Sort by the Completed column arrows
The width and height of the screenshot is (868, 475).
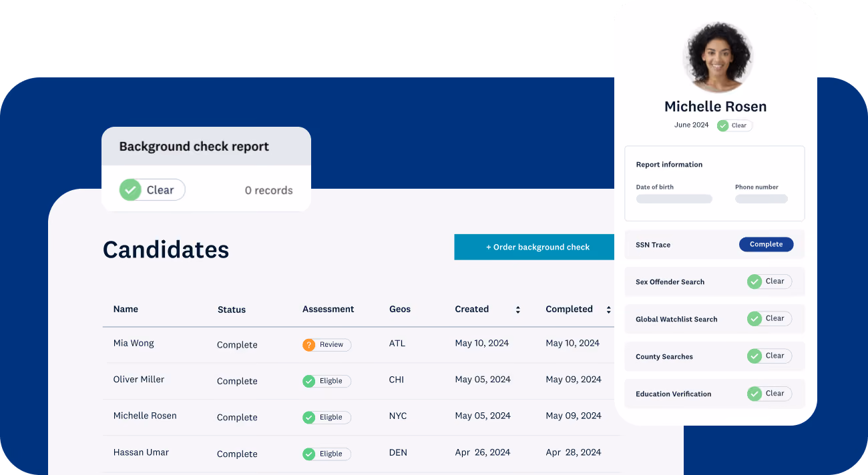click(608, 310)
